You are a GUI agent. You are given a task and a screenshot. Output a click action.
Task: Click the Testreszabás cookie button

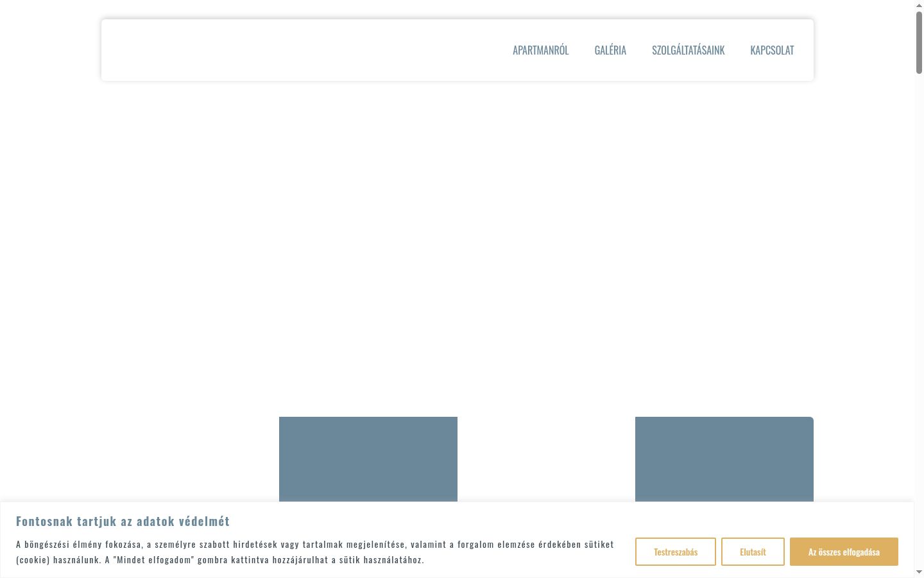(676, 552)
